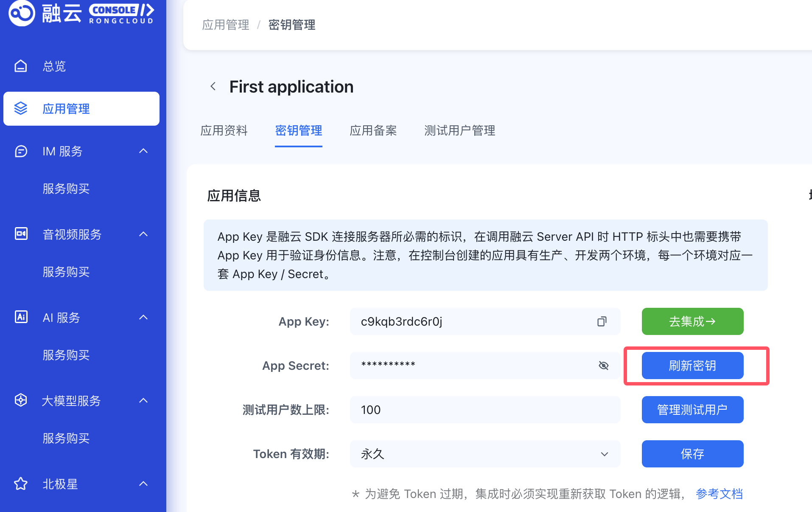Collapse the 音视频服务 section chevron

(144, 234)
